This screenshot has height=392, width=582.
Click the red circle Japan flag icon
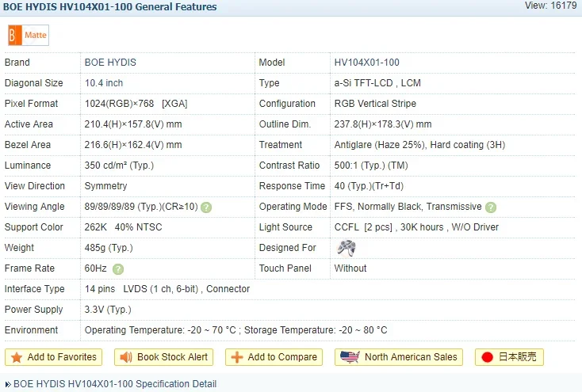point(487,357)
